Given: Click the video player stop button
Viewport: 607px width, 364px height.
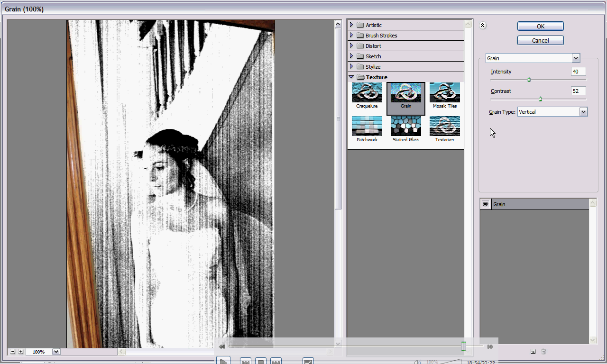Looking at the screenshot, I should point(260,362).
